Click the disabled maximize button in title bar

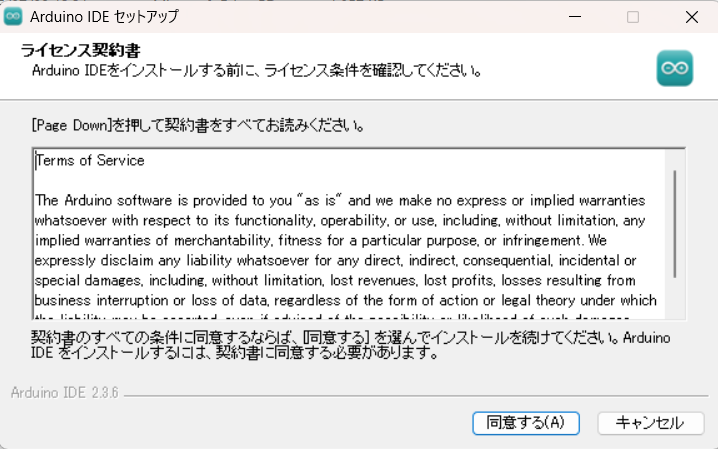tap(633, 17)
